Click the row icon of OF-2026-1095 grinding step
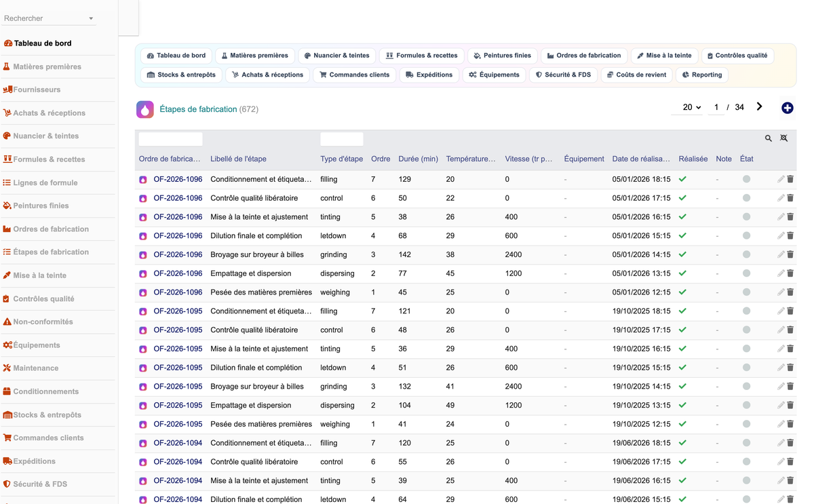This screenshot has width=814, height=504. click(143, 387)
